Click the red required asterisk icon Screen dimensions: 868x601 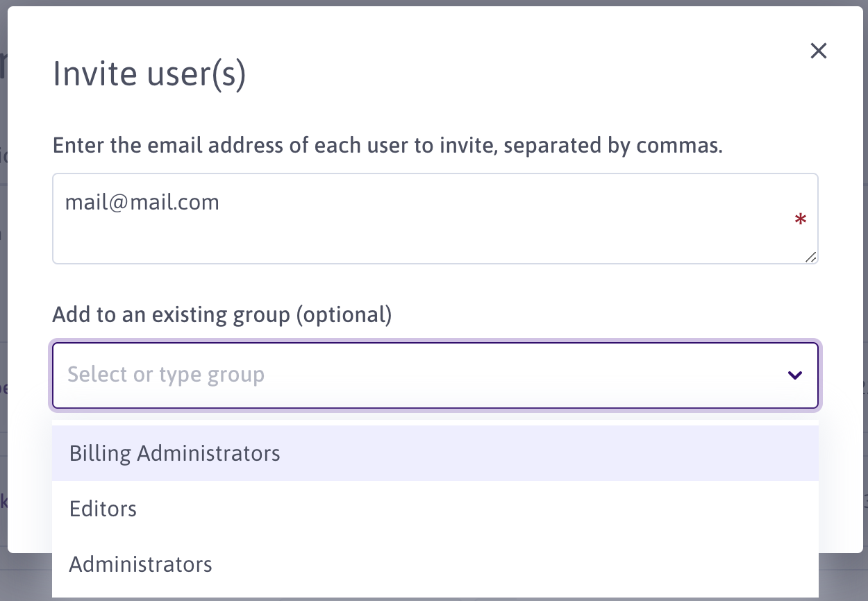800,221
